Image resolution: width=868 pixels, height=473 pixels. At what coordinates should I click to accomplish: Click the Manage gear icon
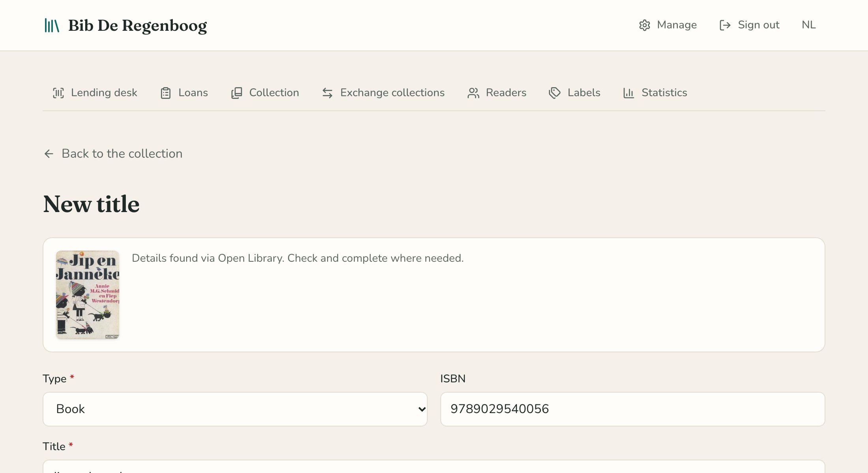tap(644, 25)
